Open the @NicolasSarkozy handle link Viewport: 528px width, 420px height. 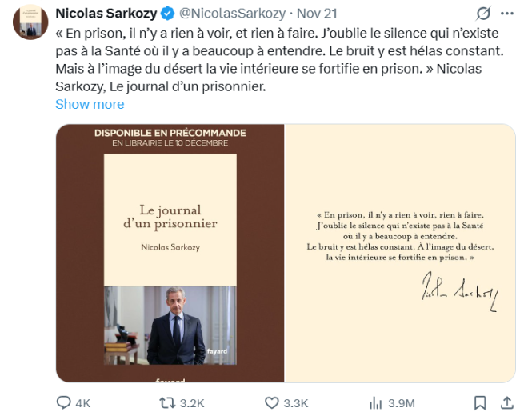coord(230,14)
